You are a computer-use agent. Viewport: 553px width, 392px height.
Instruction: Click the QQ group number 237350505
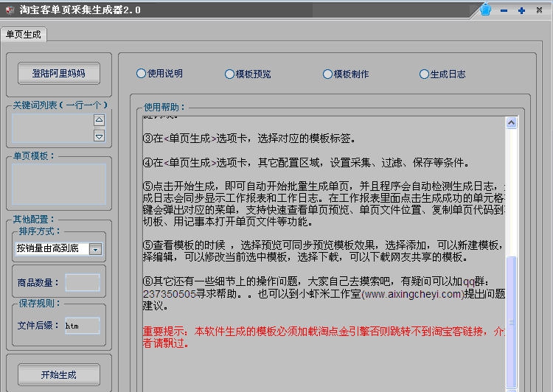pos(170,294)
